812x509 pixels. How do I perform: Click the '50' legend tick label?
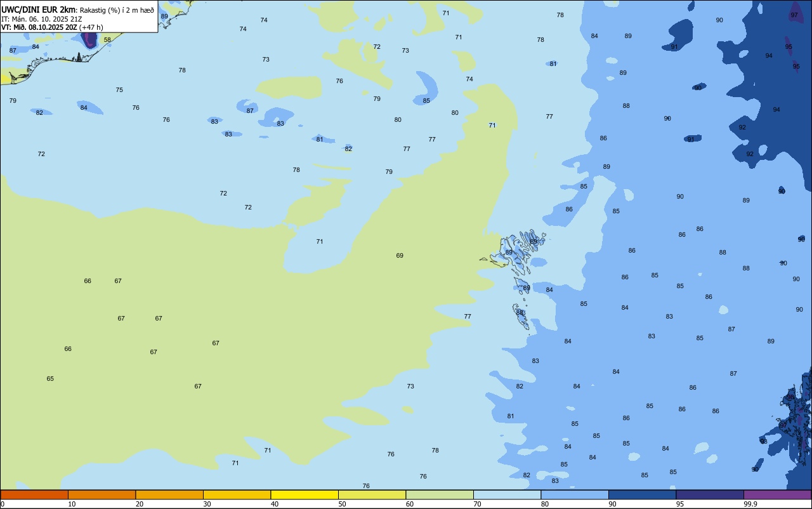point(342,504)
